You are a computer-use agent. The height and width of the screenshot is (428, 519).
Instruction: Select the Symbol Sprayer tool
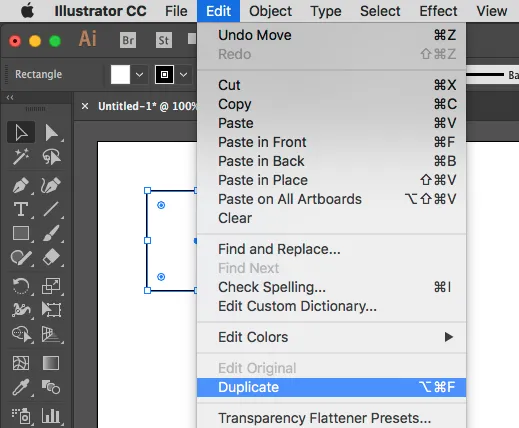pos(21,416)
